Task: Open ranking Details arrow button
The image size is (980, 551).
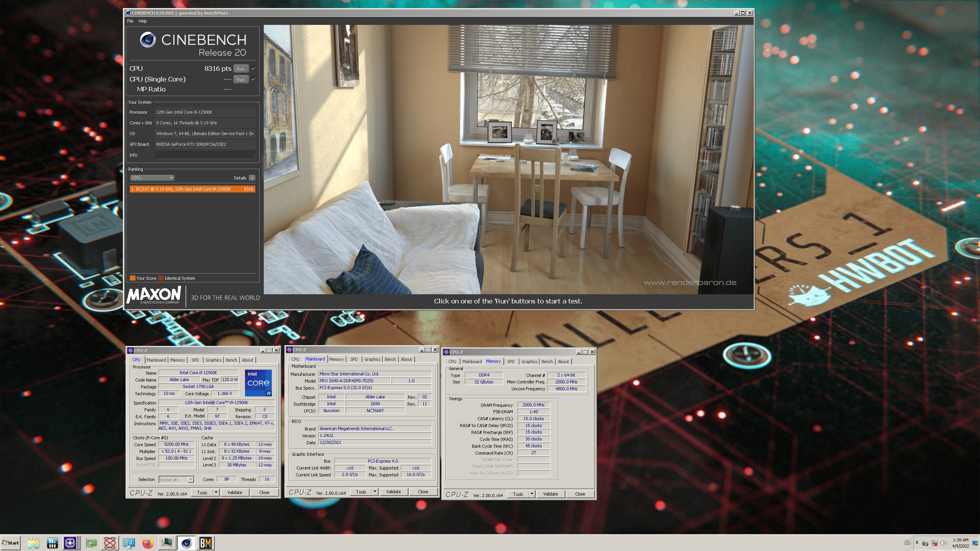Action: [x=252, y=178]
